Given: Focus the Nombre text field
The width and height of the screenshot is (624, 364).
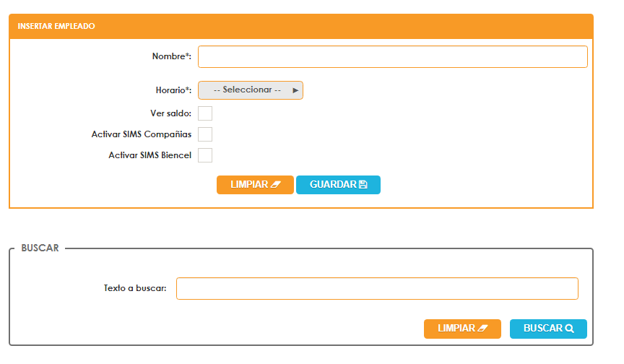Looking at the screenshot, I should point(392,57).
